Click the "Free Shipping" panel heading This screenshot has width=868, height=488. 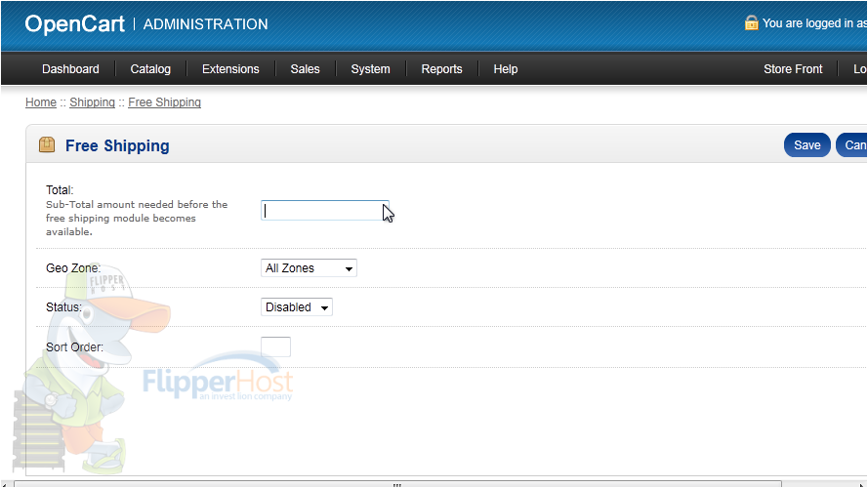pyautogui.click(x=117, y=145)
